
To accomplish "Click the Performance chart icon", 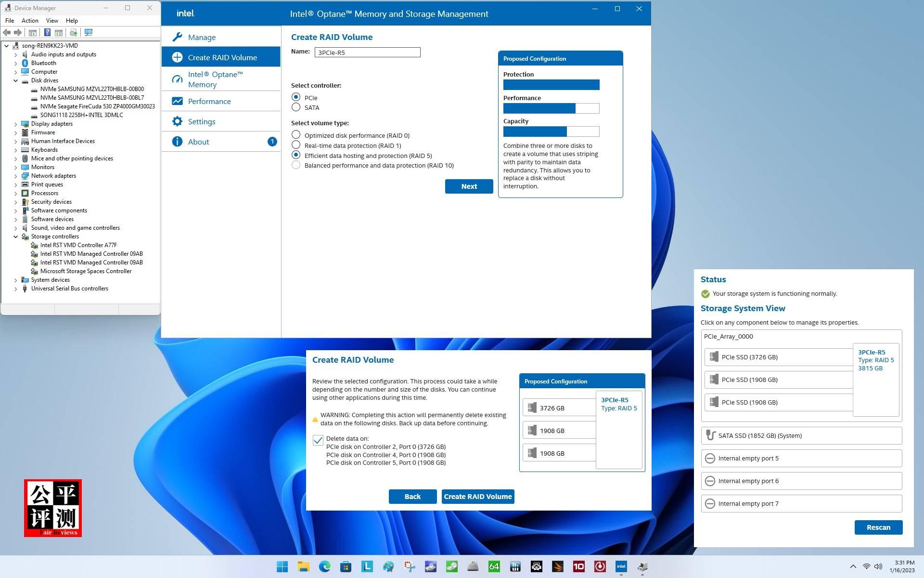I will click(177, 101).
